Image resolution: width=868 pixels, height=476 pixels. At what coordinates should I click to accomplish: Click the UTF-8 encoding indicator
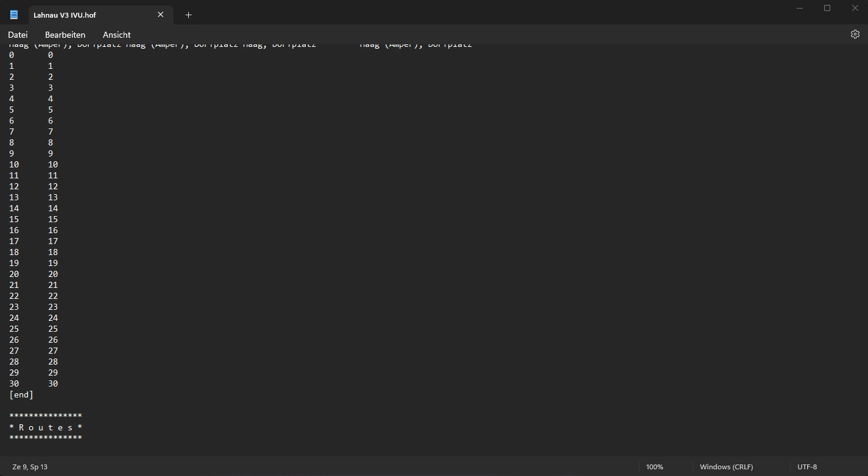point(807,467)
